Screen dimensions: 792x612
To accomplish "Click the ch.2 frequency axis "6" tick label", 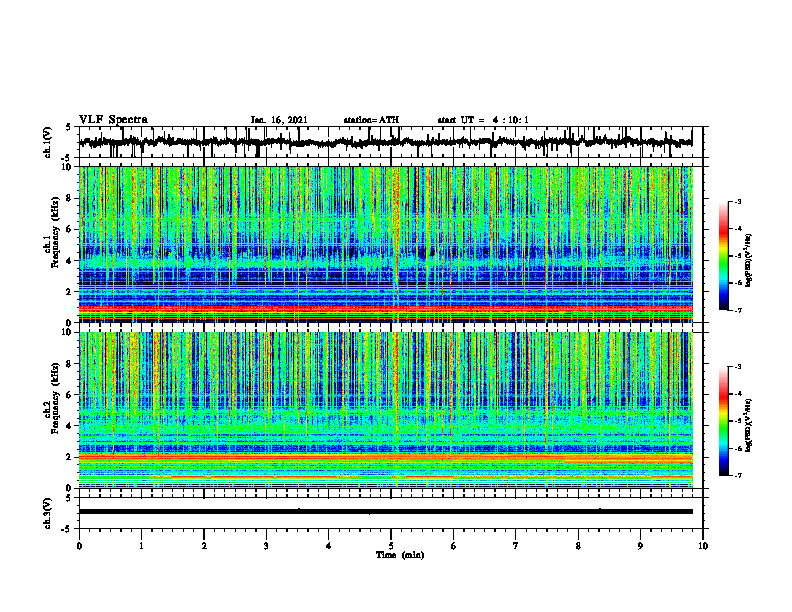I will tap(70, 395).
